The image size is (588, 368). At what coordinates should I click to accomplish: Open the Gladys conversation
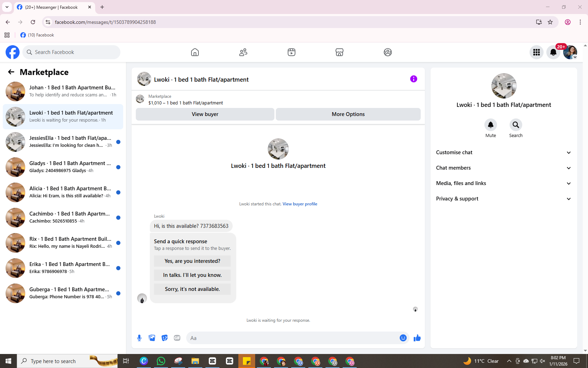(63, 167)
